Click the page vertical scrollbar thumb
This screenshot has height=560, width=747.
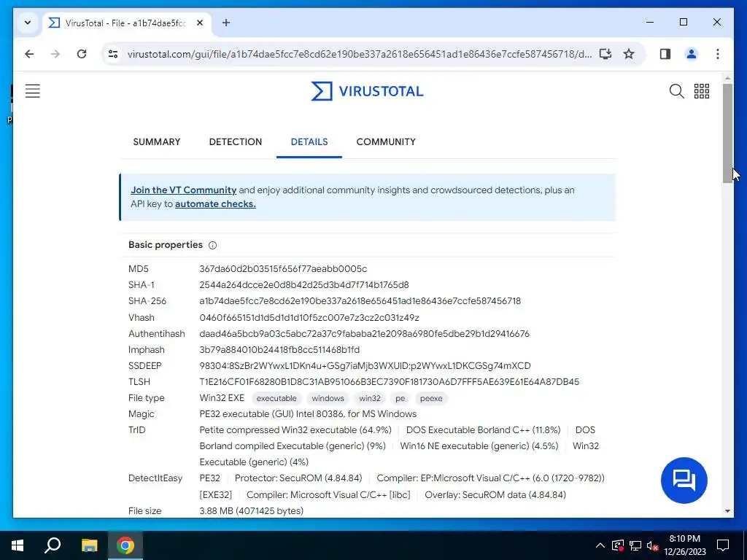click(727, 133)
